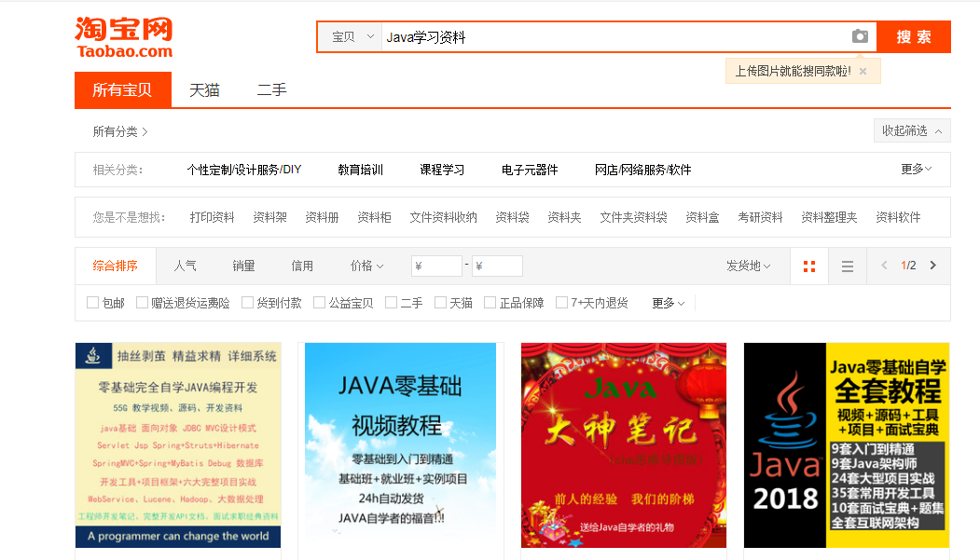
Task: Open the 价格 sort dropdown
Action: coord(366,266)
